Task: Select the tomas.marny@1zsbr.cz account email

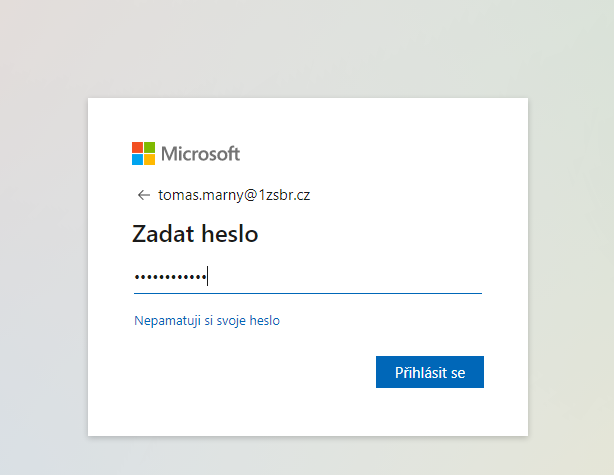Action: click(234, 195)
